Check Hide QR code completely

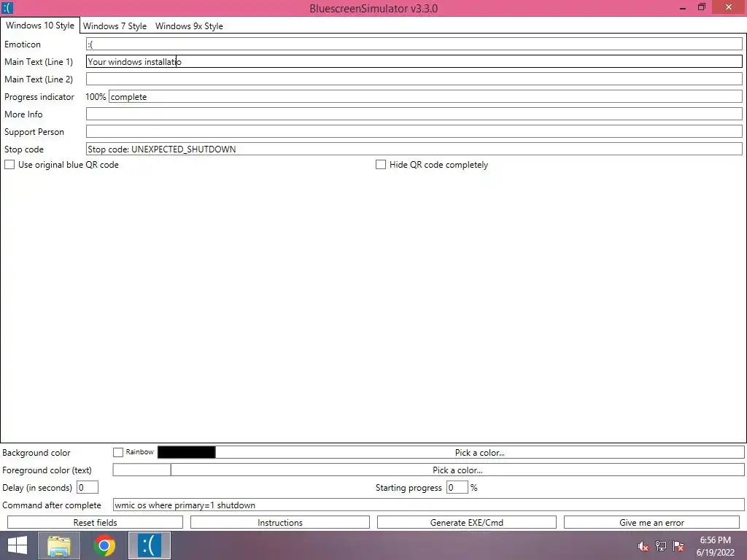pyautogui.click(x=381, y=165)
